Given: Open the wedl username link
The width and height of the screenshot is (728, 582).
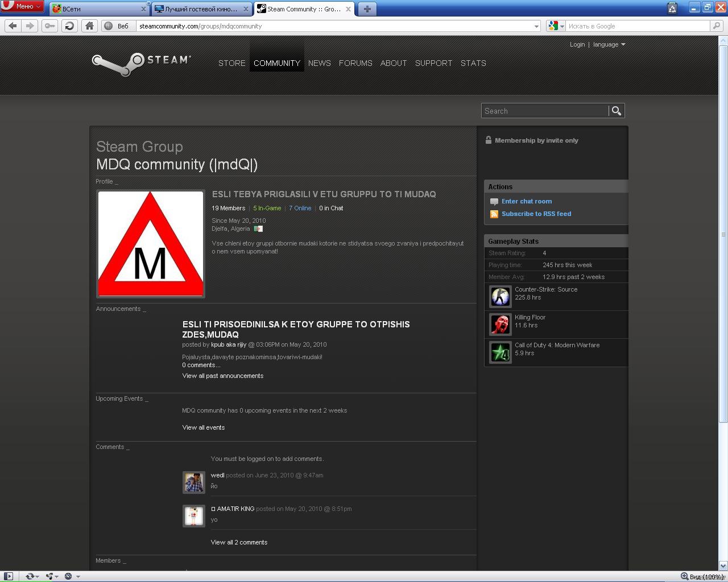Looking at the screenshot, I should click(217, 475).
